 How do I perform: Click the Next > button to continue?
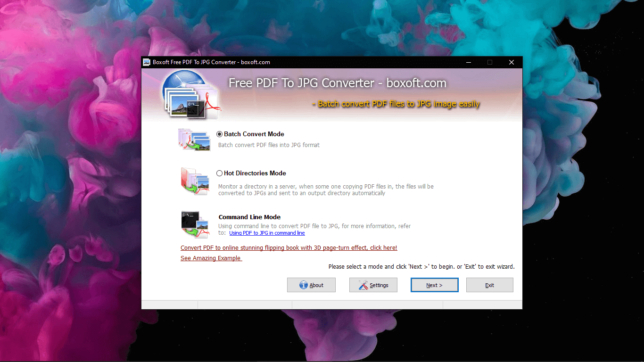click(x=434, y=285)
